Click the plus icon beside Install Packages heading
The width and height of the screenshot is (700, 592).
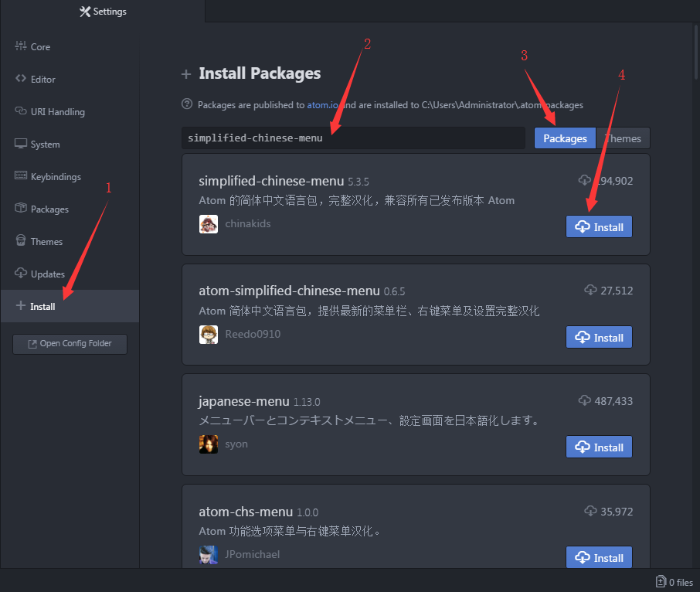tap(186, 74)
